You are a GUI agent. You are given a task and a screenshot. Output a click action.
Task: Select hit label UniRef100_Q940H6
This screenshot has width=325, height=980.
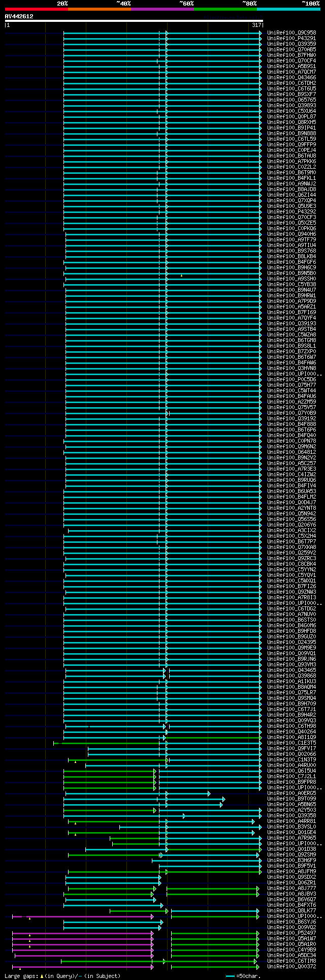(x=291, y=234)
